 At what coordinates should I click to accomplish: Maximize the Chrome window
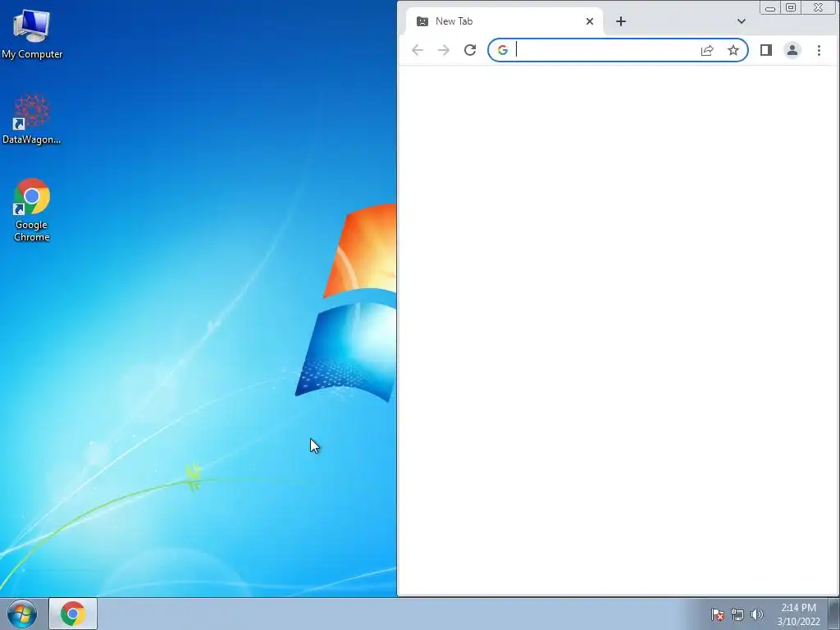791,7
